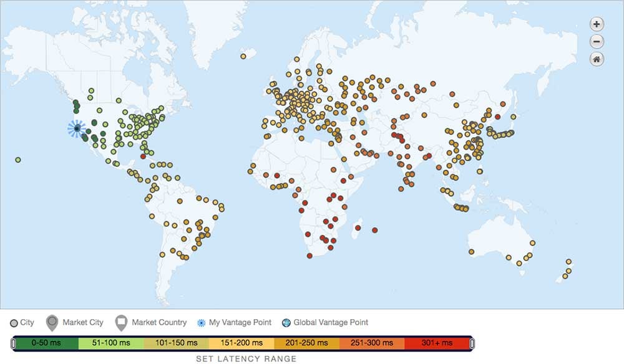
Task: Click the Iceland city marker
Action: [x=243, y=57]
